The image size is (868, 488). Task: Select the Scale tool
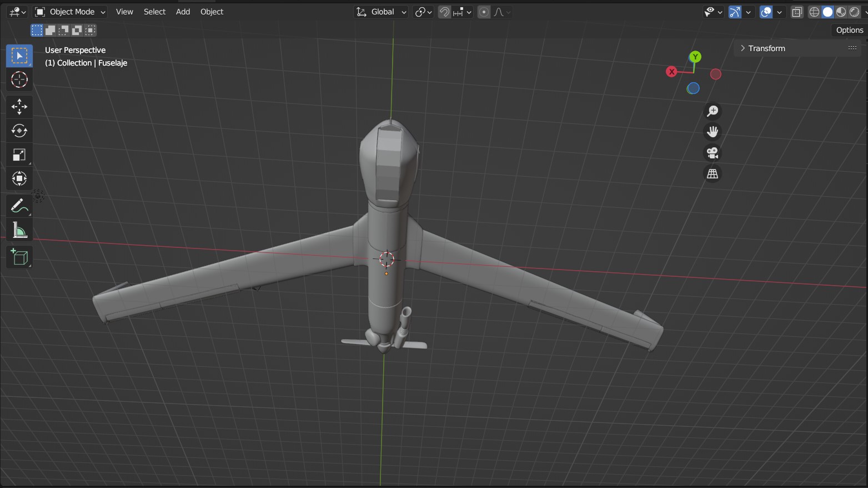tap(19, 154)
